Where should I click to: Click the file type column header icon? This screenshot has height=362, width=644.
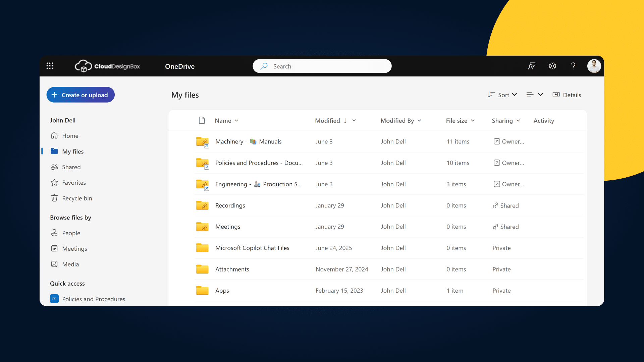(x=202, y=120)
